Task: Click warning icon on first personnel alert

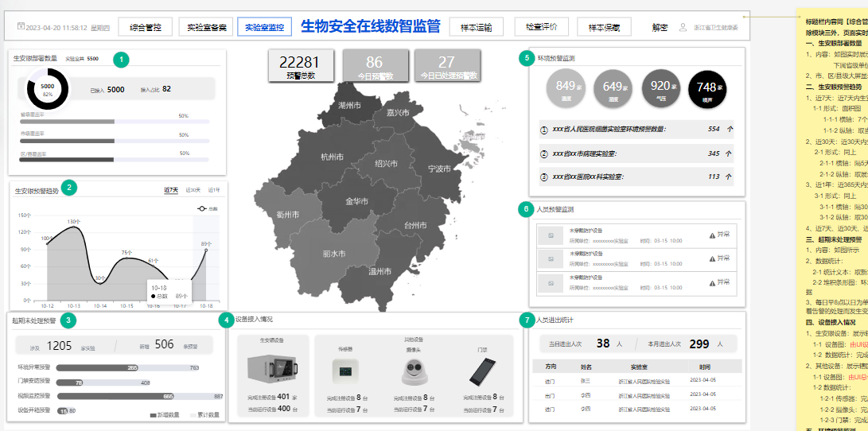Action: coord(712,235)
